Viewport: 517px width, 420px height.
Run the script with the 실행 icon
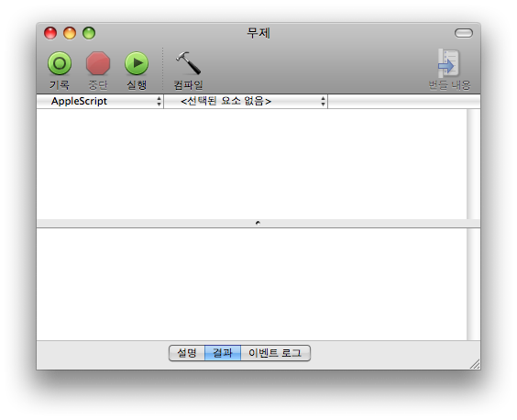coord(137,63)
